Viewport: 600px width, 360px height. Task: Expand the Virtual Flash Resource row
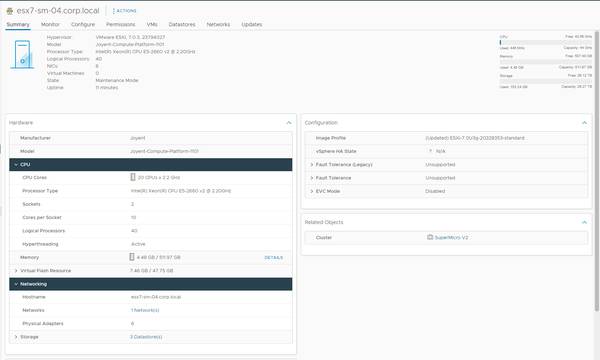pos(16,271)
